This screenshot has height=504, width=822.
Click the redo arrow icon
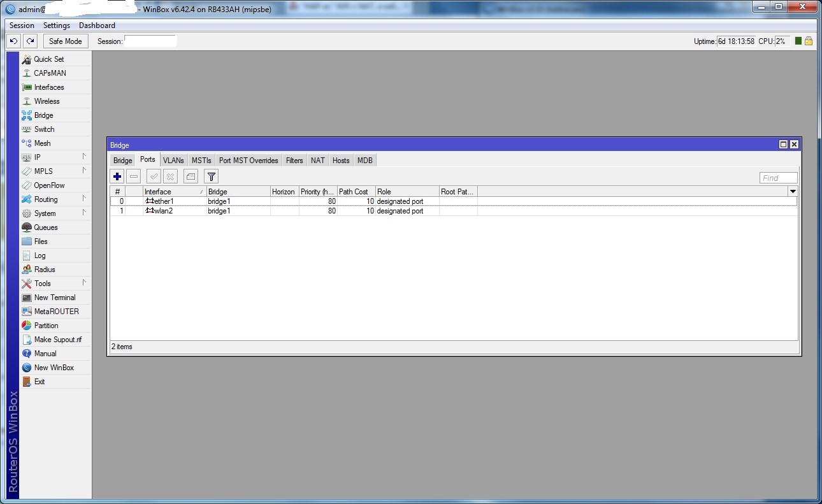point(30,41)
